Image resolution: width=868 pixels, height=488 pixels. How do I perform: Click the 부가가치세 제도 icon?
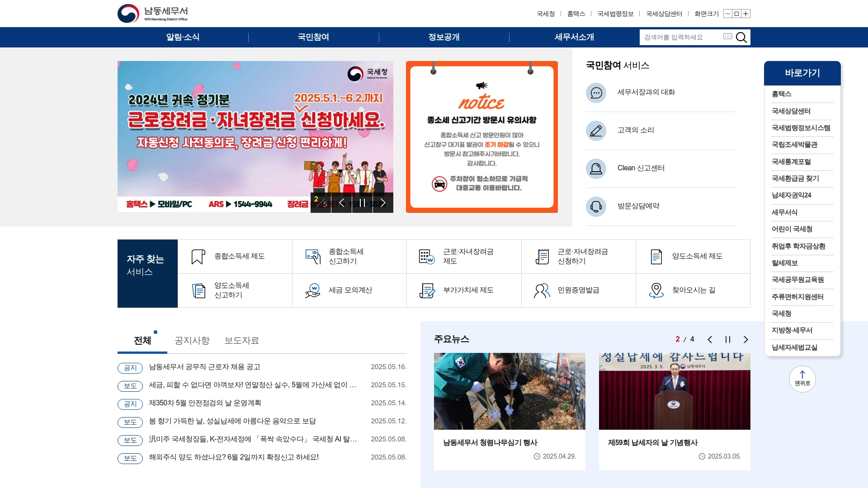(427, 291)
